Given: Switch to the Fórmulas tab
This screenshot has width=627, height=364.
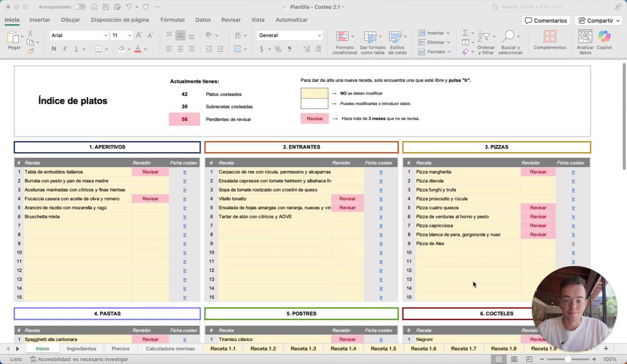Looking at the screenshot, I should [172, 20].
